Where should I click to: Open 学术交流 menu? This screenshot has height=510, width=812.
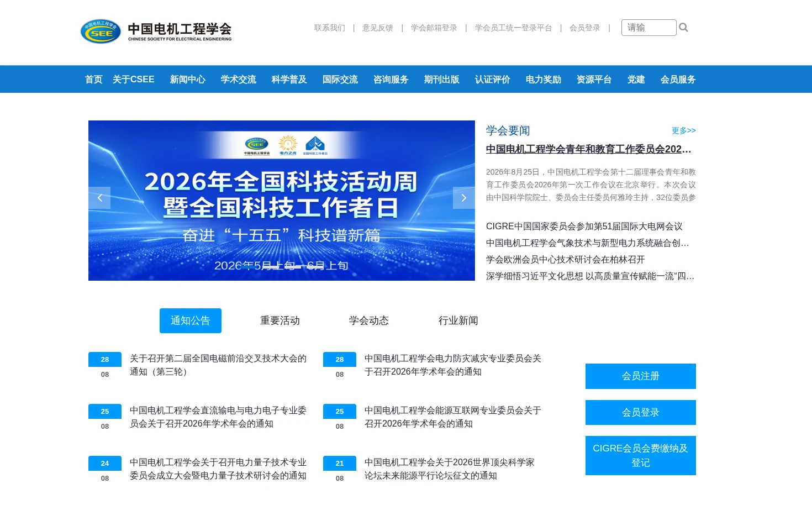point(239,80)
